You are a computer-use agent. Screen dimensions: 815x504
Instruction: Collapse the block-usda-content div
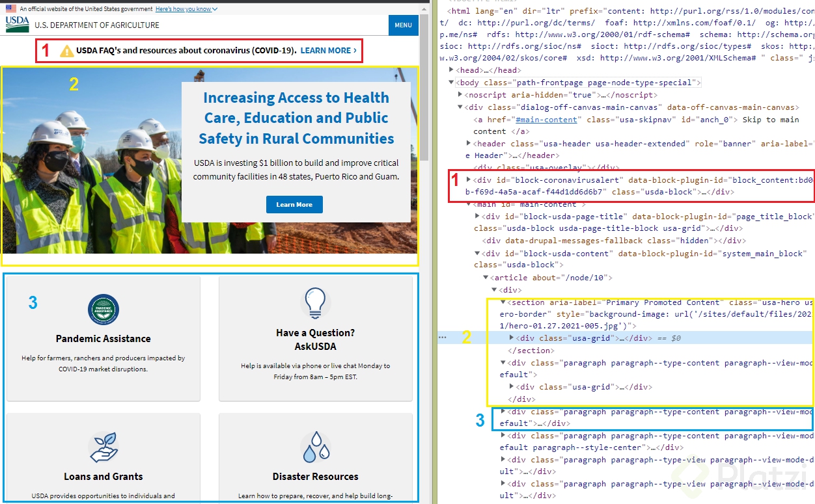(x=478, y=253)
